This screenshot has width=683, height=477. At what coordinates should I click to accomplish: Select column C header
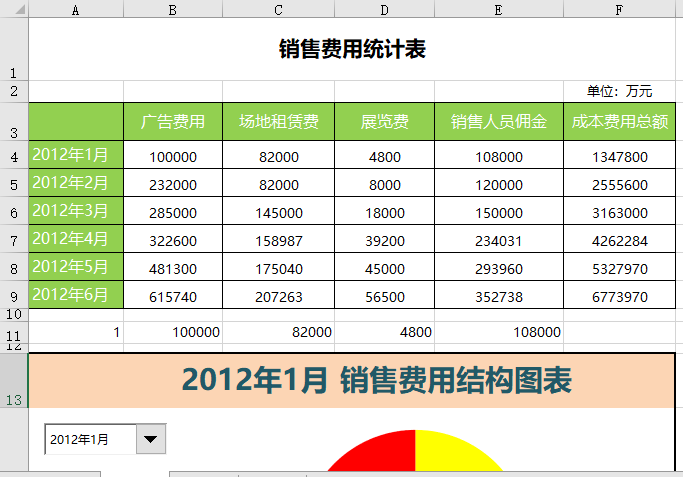click(278, 9)
